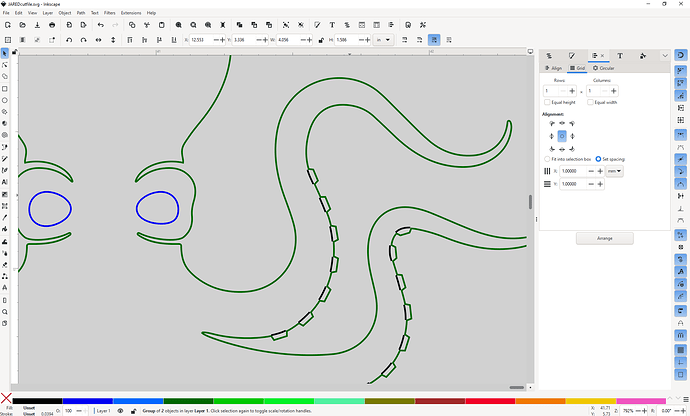Select center alignment toggle in grid

[562, 136]
